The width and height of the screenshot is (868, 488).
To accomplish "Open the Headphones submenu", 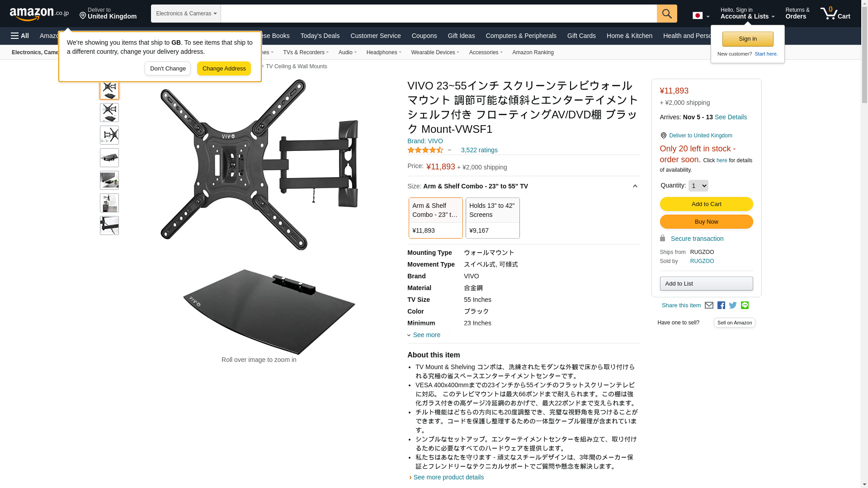I will 384,52.
